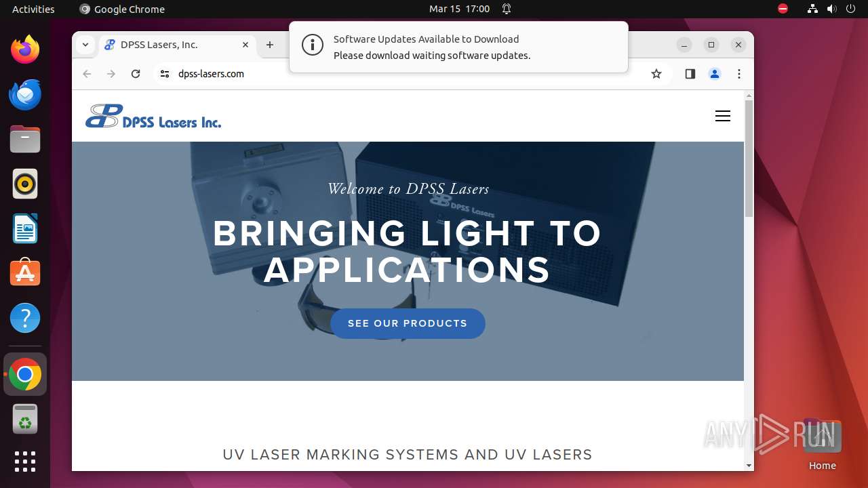Image resolution: width=868 pixels, height=488 pixels.
Task: Bookmark this tab with star icon
Action: click(656, 74)
